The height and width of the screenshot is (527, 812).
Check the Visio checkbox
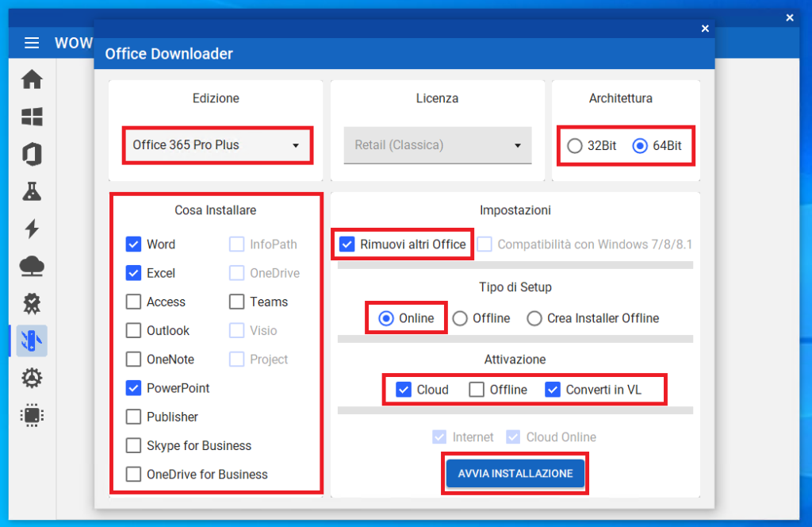pyautogui.click(x=236, y=331)
